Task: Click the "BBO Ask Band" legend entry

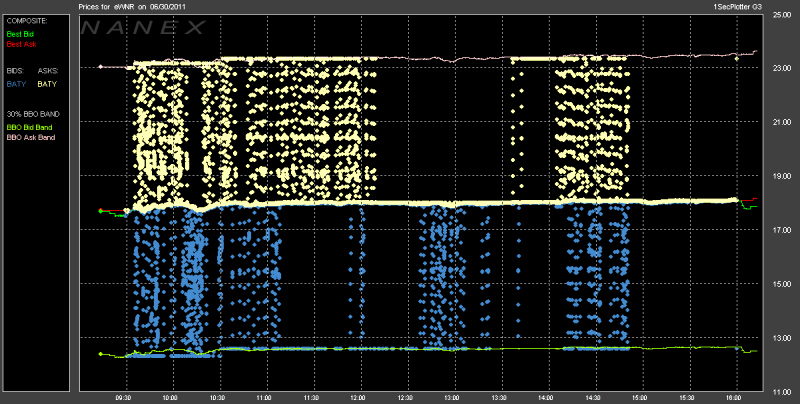Action: [31, 138]
